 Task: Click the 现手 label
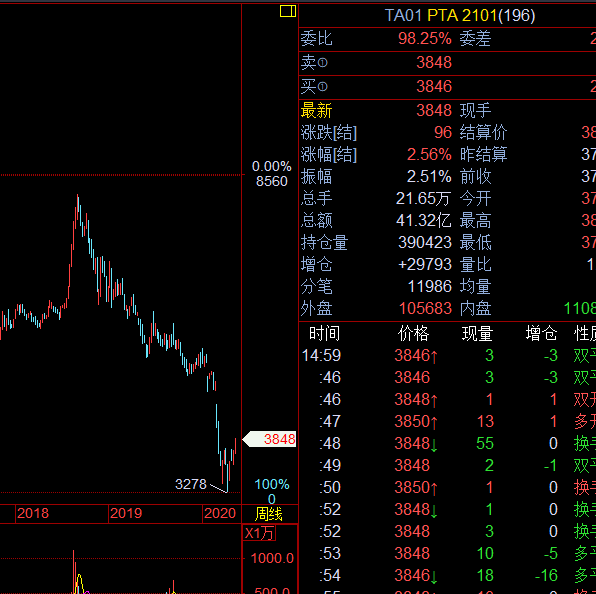coord(476,111)
